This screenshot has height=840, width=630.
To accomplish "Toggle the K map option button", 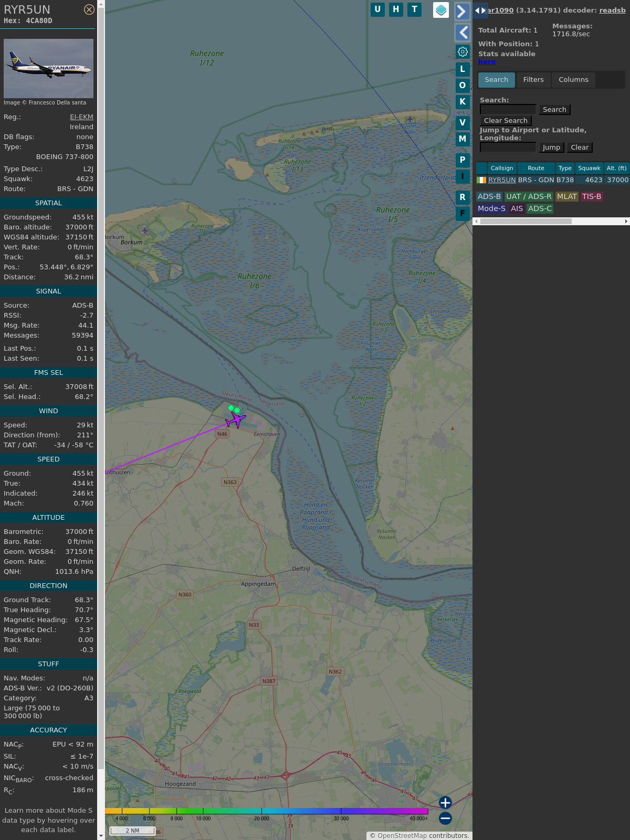I will click(x=463, y=102).
